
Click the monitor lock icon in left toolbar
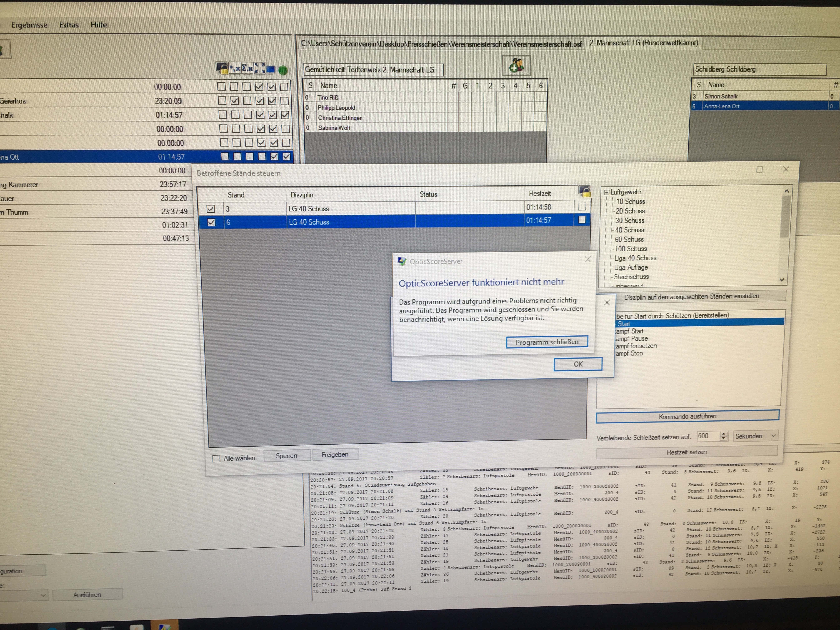[222, 68]
